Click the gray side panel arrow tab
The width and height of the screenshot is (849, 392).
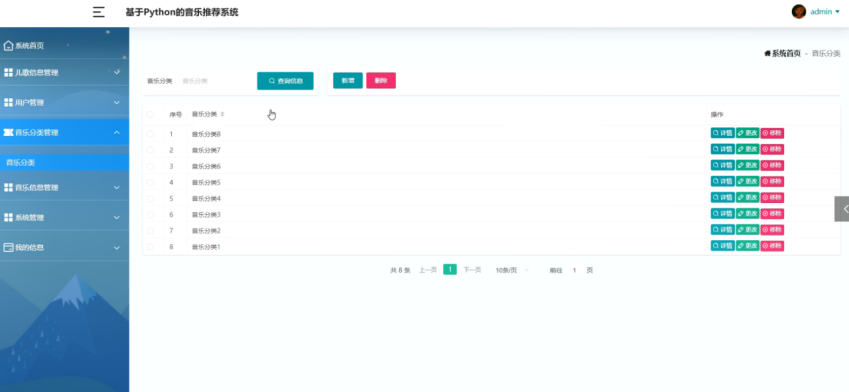click(x=842, y=209)
